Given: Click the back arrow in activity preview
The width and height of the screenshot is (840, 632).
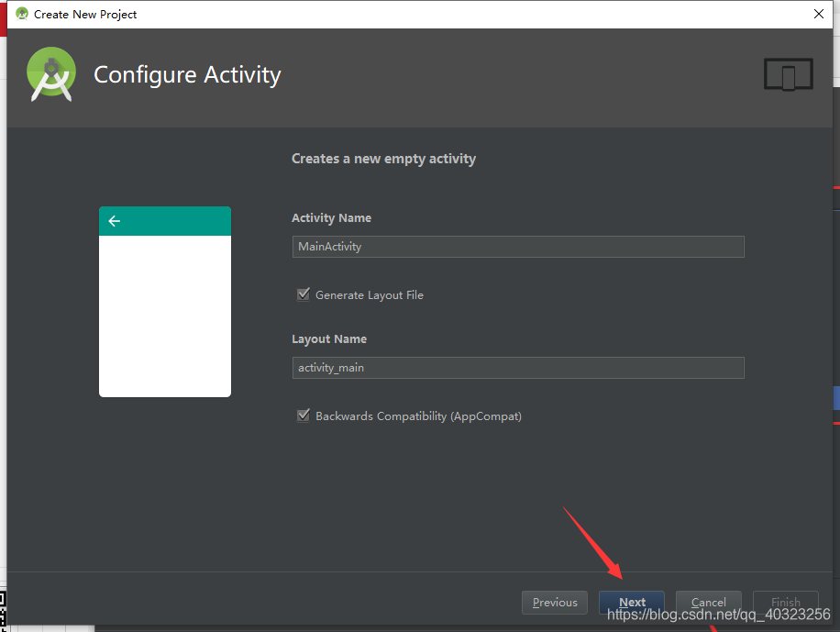Looking at the screenshot, I should [x=114, y=221].
